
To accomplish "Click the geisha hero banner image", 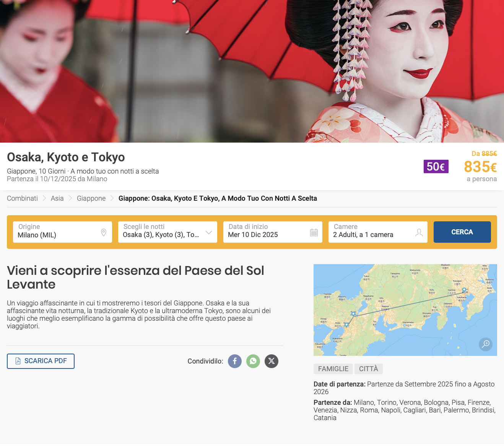I will coord(252,71).
